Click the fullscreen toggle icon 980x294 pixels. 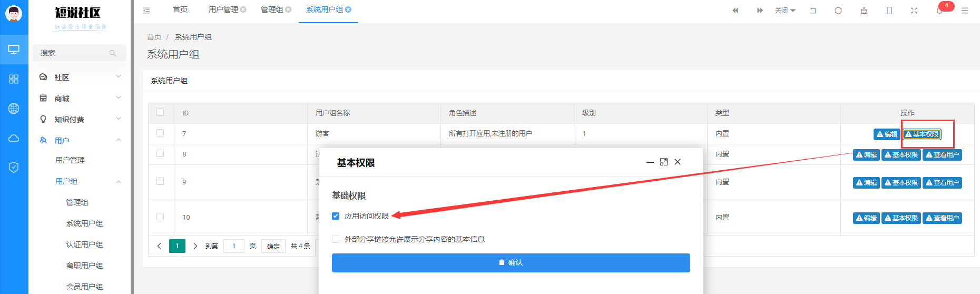914,11
